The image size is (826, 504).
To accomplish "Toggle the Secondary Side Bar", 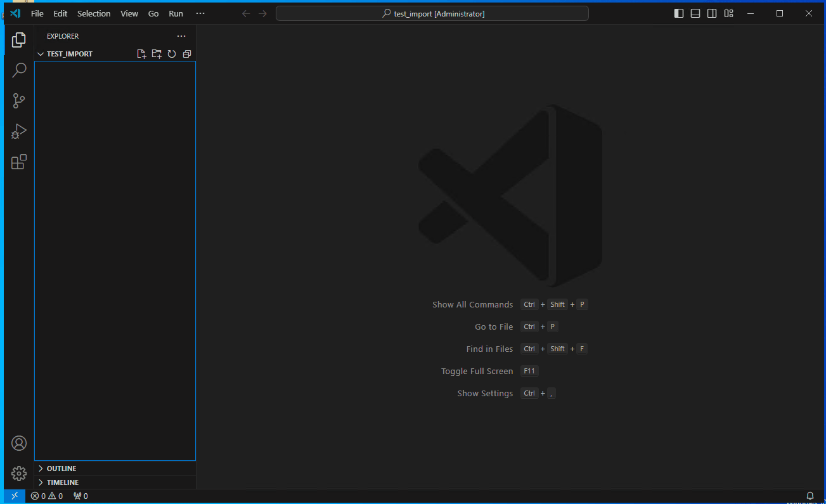I will click(711, 13).
